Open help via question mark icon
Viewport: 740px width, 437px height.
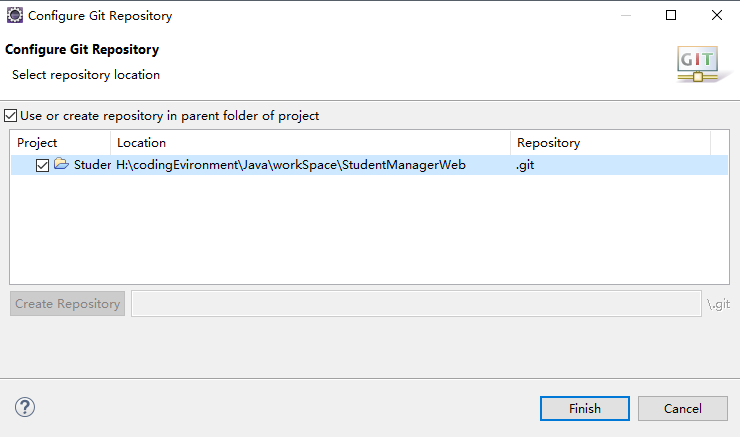coord(25,407)
